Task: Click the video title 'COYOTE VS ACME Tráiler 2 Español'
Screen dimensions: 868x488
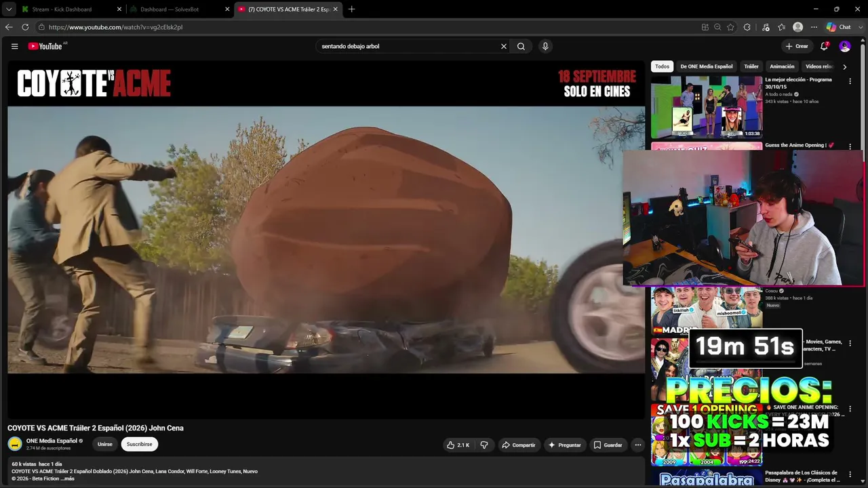Action: [x=96, y=428]
